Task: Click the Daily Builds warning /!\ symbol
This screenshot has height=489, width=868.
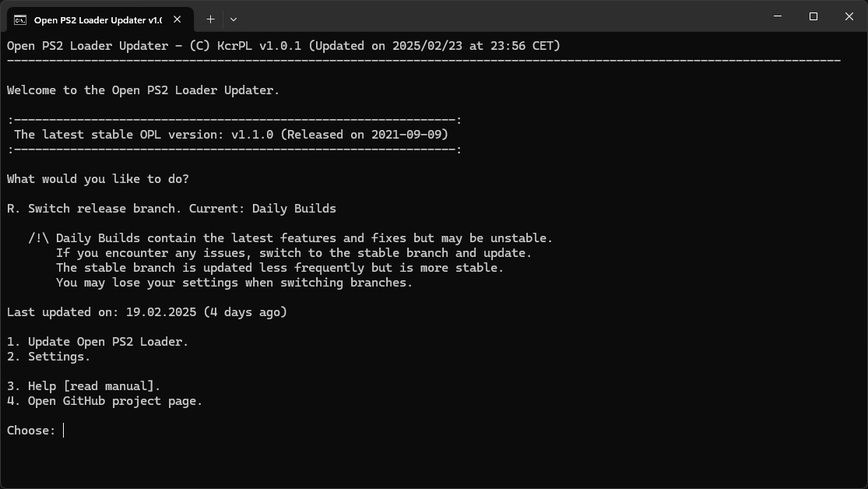Action: coord(38,238)
